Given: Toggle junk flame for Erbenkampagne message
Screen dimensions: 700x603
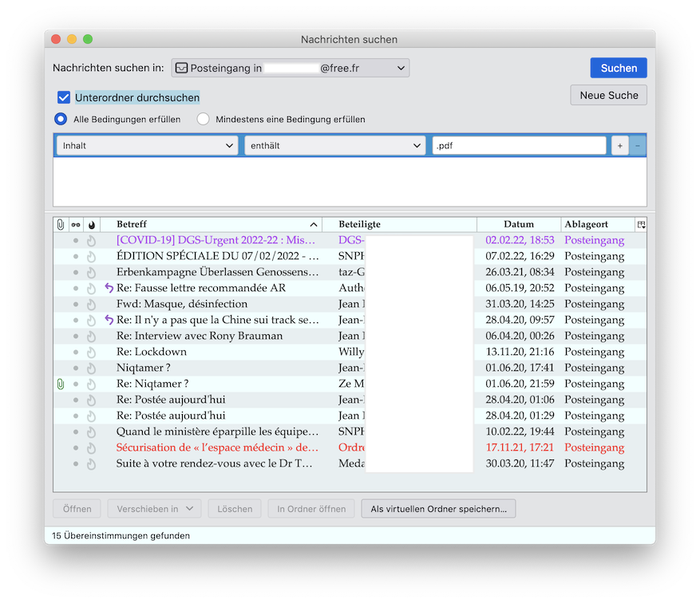Looking at the screenshot, I should point(91,273).
